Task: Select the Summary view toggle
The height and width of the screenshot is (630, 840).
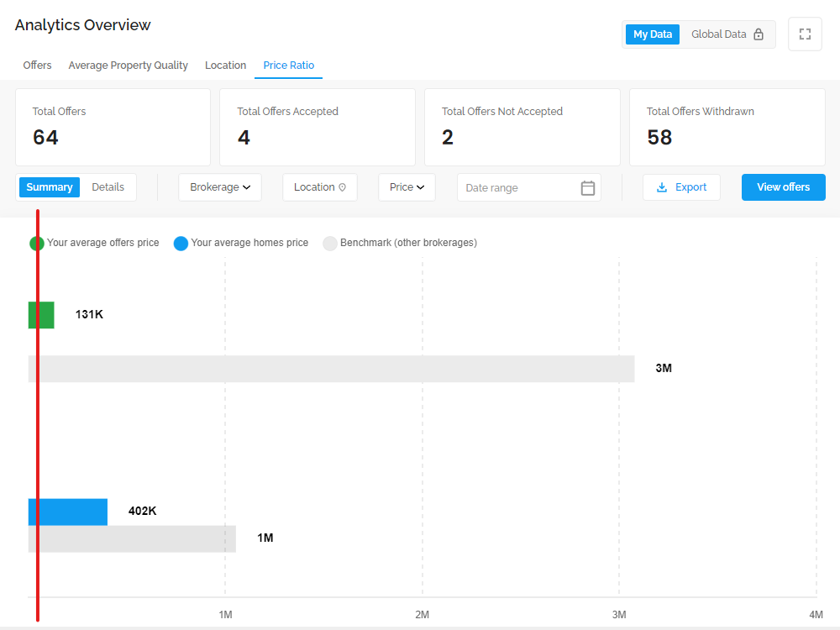Action: click(50, 187)
